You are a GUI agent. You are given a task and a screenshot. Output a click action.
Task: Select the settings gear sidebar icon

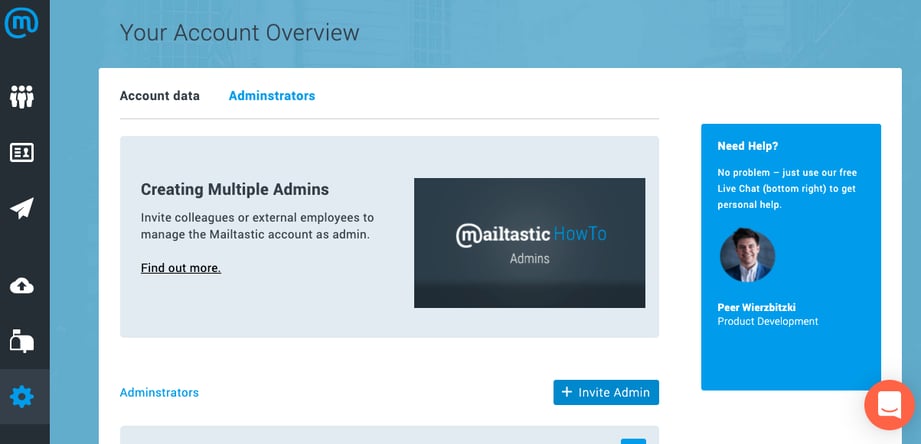point(21,397)
